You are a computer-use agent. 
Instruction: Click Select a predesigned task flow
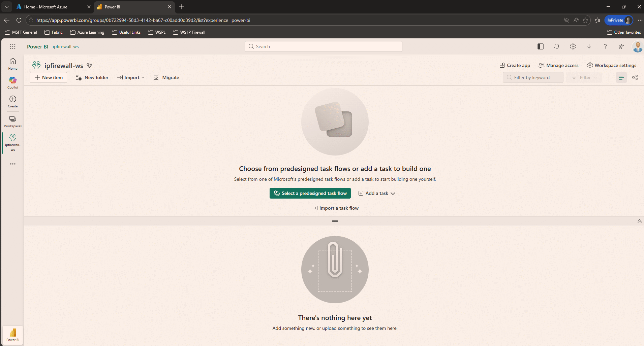point(310,193)
